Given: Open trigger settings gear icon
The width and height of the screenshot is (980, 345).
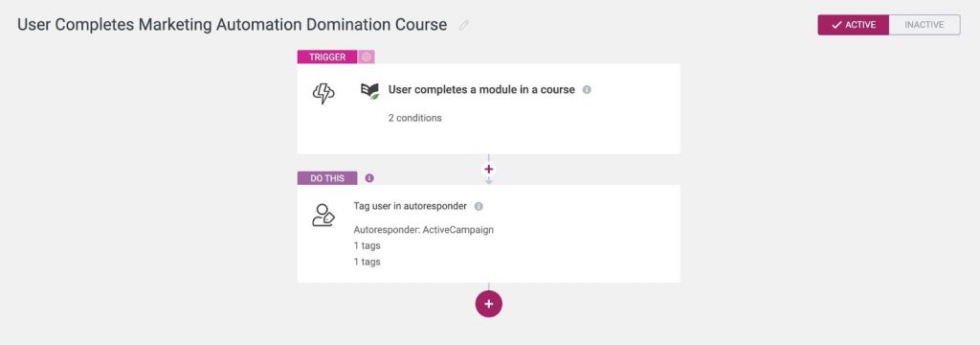Looking at the screenshot, I should (367, 57).
